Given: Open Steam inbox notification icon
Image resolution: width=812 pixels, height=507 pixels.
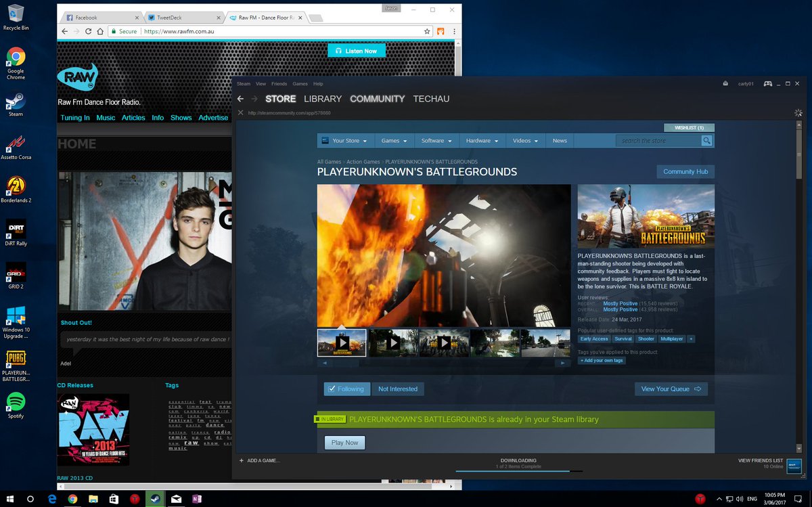Looking at the screenshot, I should click(725, 84).
